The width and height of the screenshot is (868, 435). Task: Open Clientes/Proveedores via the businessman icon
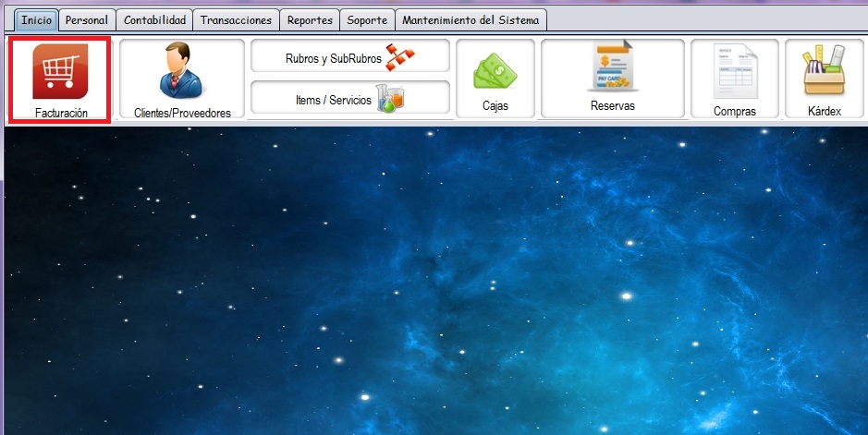coord(181,71)
